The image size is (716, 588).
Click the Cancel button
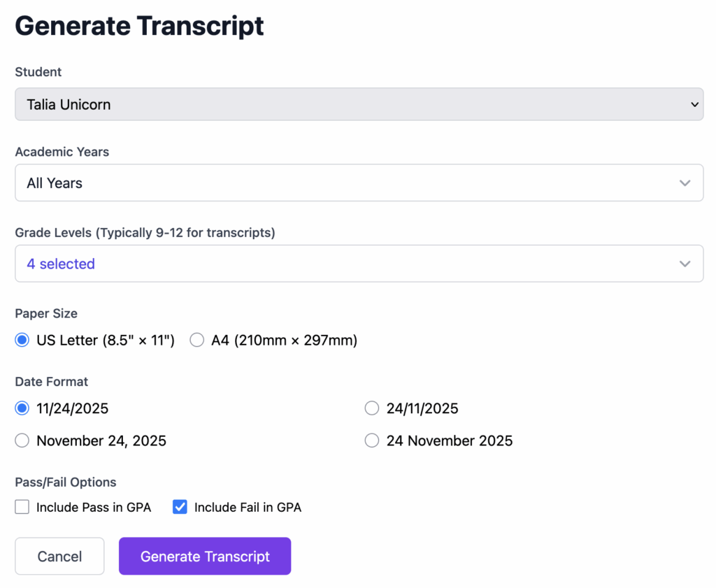pyautogui.click(x=59, y=556)
